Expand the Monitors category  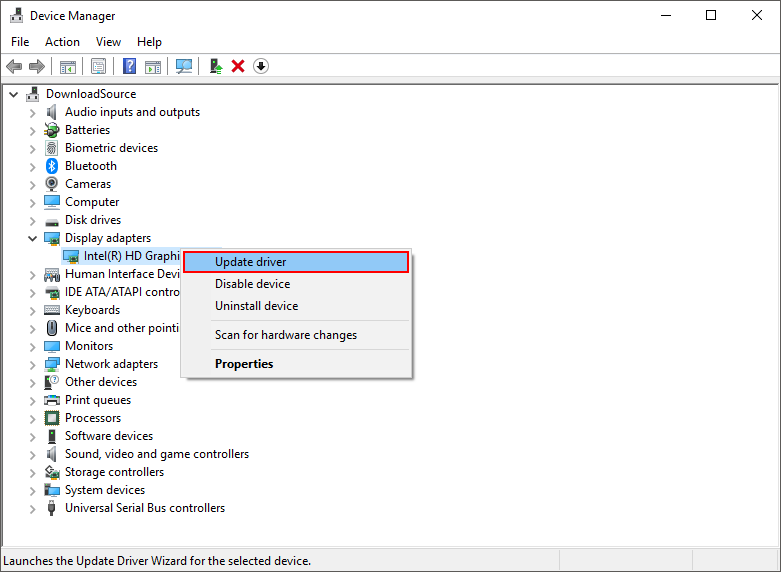(x=33, y=347)
